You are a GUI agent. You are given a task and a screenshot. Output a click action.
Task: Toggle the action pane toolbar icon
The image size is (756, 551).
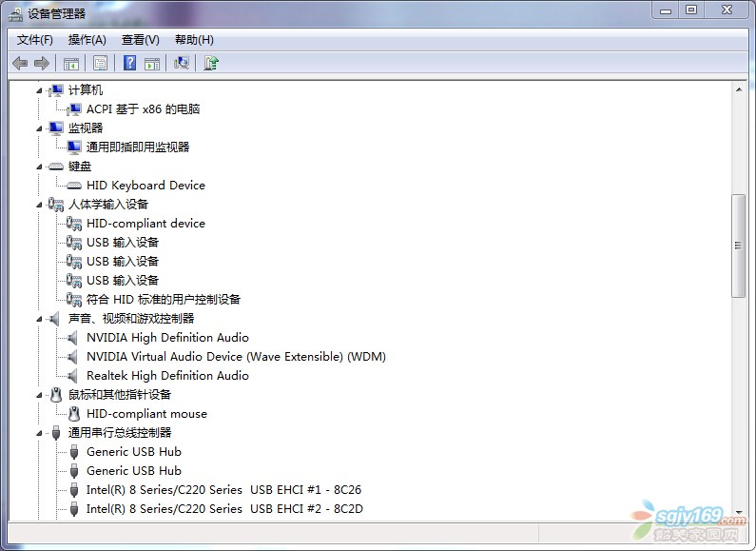click(152, 63)
